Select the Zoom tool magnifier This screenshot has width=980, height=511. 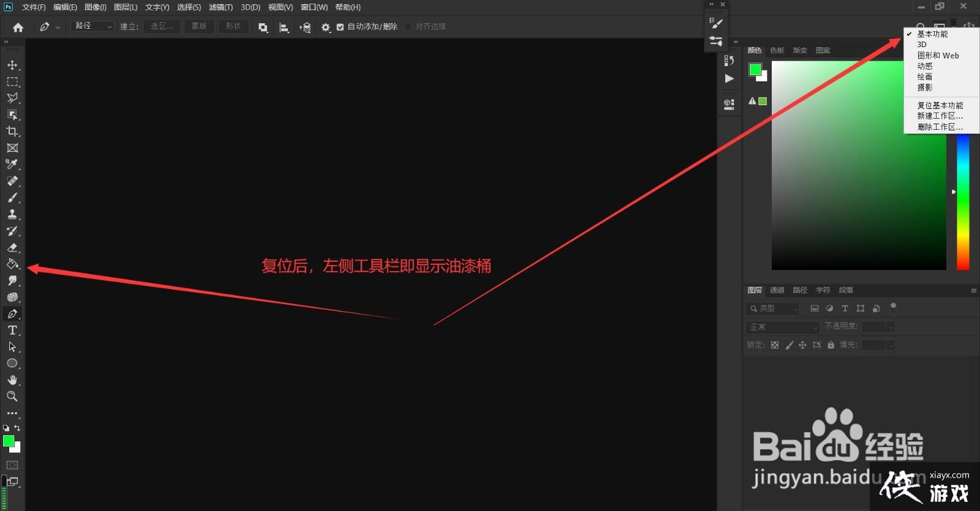pyautogui.click(x=12, y=397)
